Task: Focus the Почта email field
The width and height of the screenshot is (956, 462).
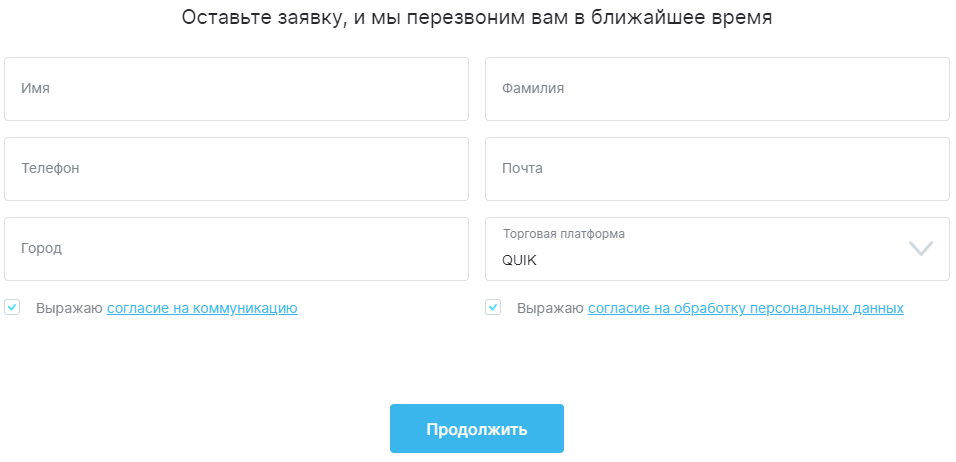Action: coord(717,169)
